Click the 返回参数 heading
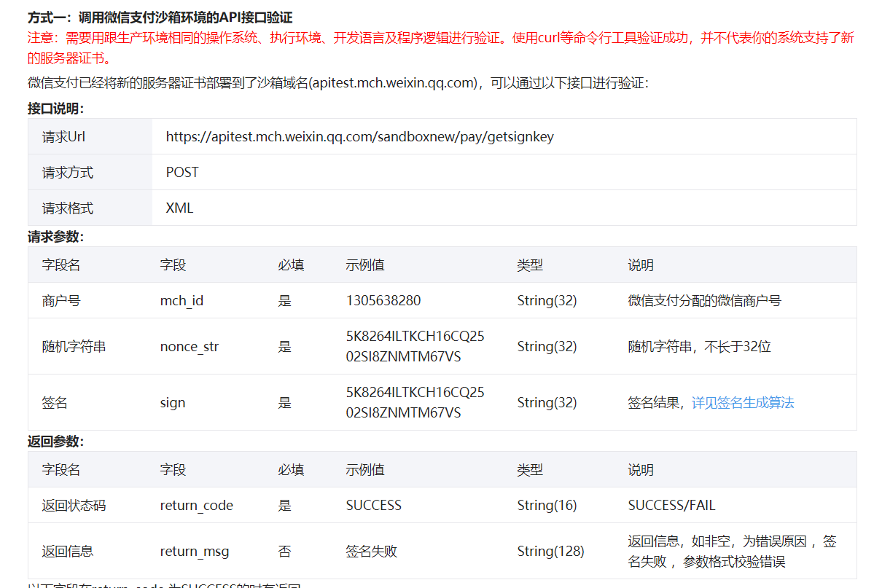The width and height of the screenshot is (874, 588). tap(55, 442)
